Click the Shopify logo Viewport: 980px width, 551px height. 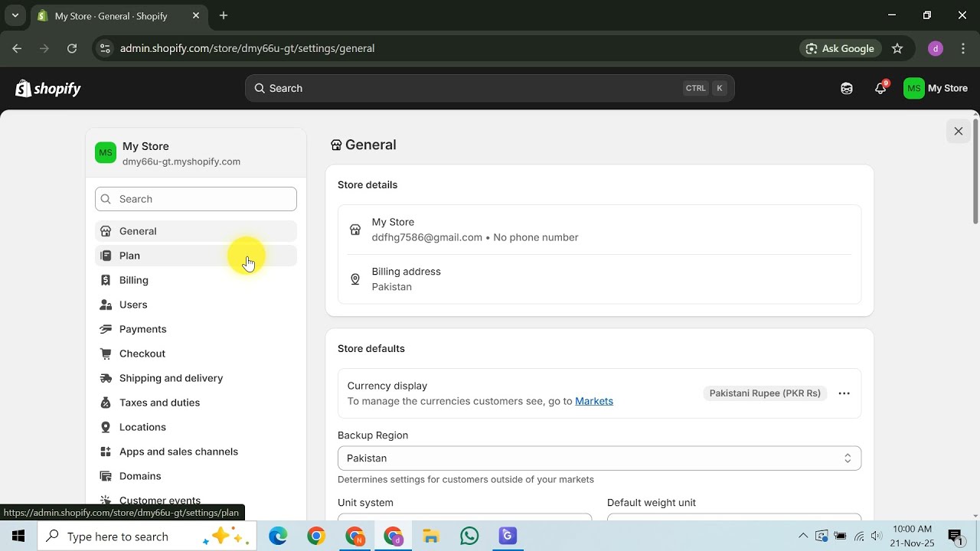click(x=48, y=89)
